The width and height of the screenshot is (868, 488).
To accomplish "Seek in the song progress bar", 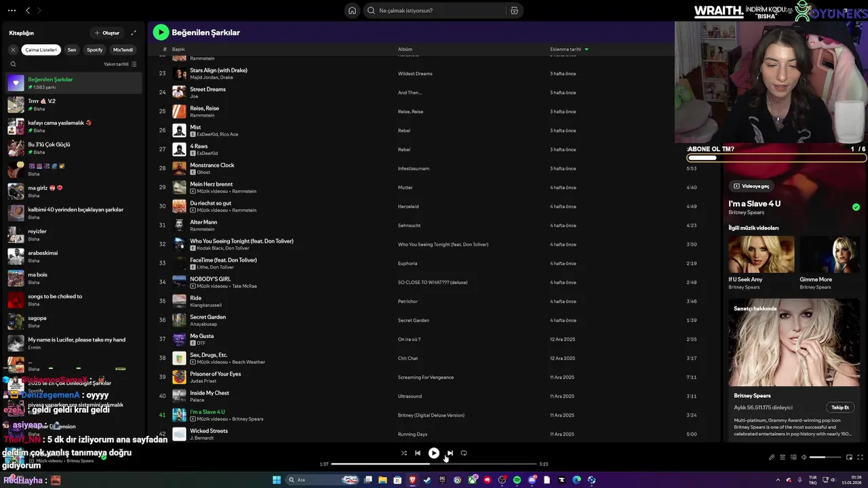I will [433, 464].
